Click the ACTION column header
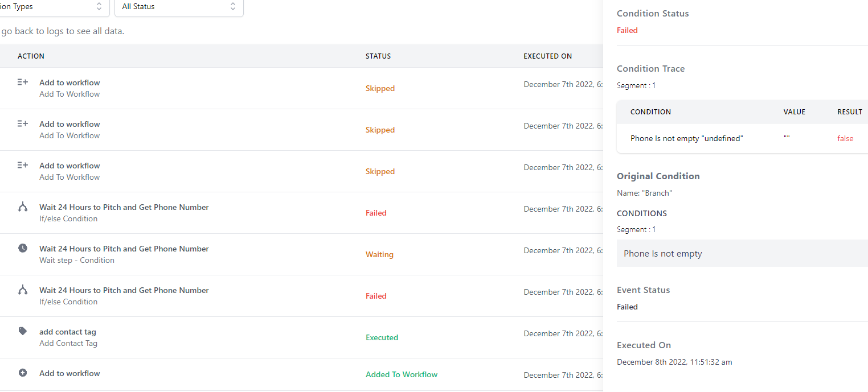868x392 pixels. click(31, 56)
